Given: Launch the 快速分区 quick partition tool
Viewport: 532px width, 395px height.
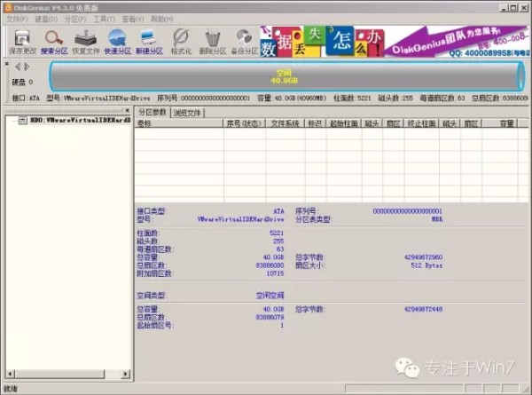Looking at the screenshot, I should (117, 42).
